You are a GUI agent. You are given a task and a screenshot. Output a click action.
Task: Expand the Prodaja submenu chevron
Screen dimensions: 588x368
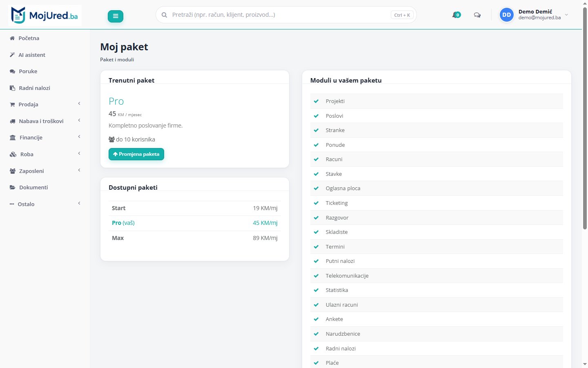(79, 104)
